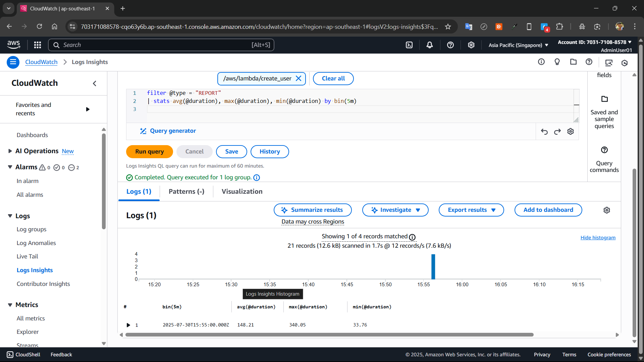Click the AWS logo home icon
Screen dimensions: 644x362
pyautogui.click(x=14, y=45)
